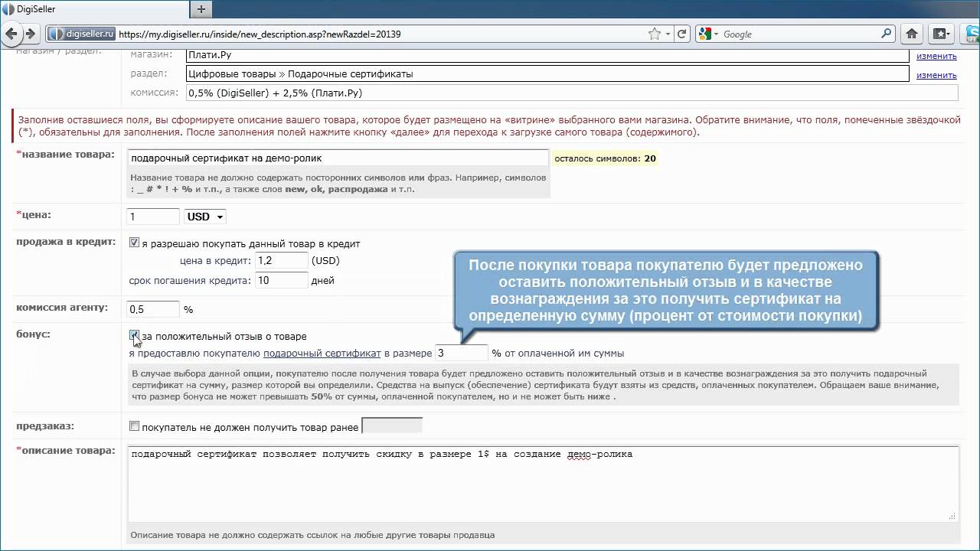Toggle 'я разрешаю покупать данный товар в кредит'
This screenshot has width=980, height=551.
(134, 243)
